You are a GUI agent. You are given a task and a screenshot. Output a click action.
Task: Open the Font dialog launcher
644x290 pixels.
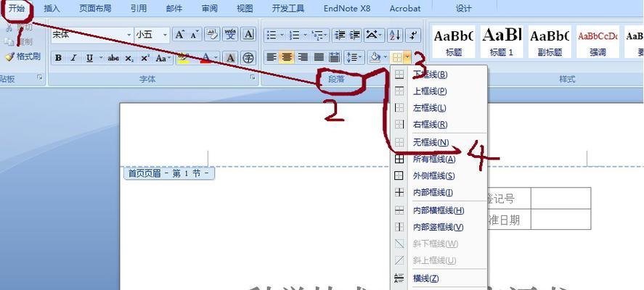(x=253, y=78)
